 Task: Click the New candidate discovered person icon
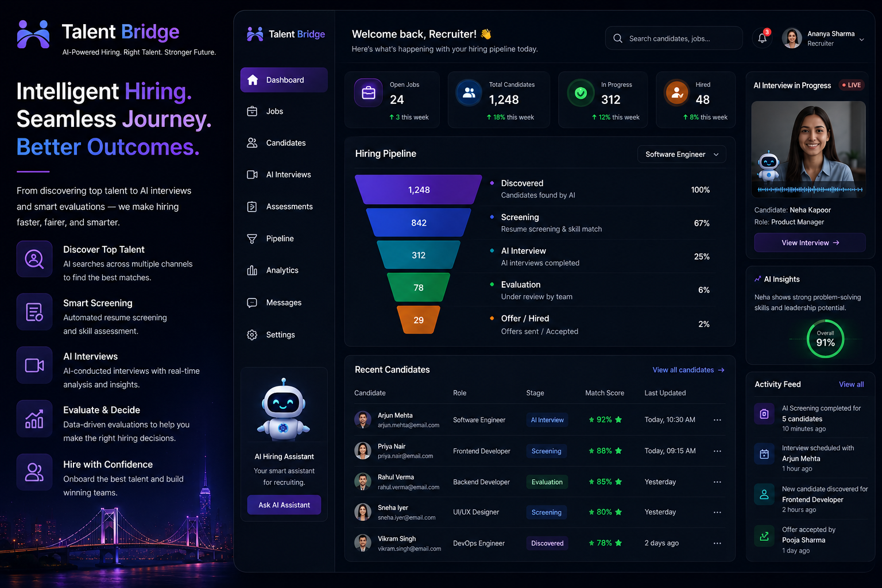(x=764, y=494)
